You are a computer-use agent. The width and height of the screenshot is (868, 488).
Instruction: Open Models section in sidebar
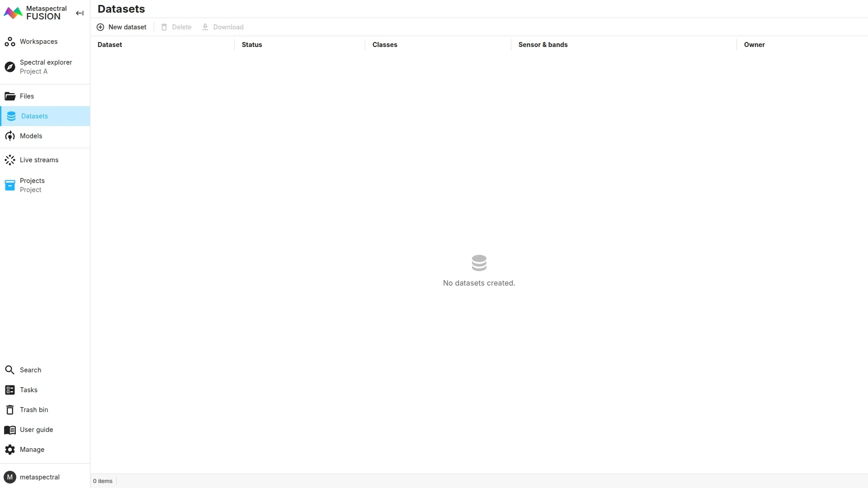[31, 136]
